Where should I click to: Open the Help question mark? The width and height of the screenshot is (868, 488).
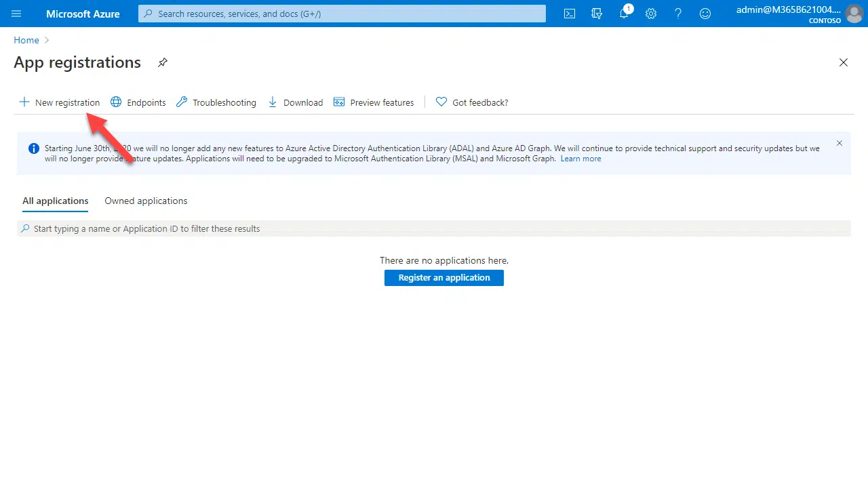point(678,14)
